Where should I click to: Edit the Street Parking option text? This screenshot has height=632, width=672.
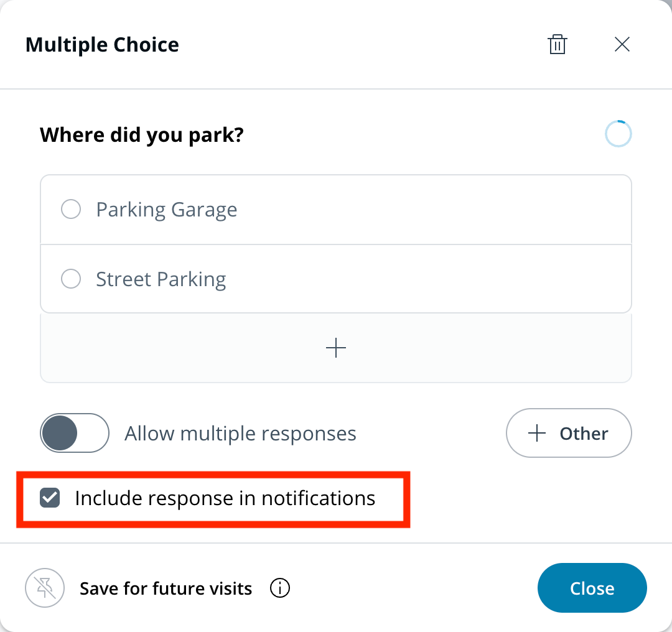point(161,279)
